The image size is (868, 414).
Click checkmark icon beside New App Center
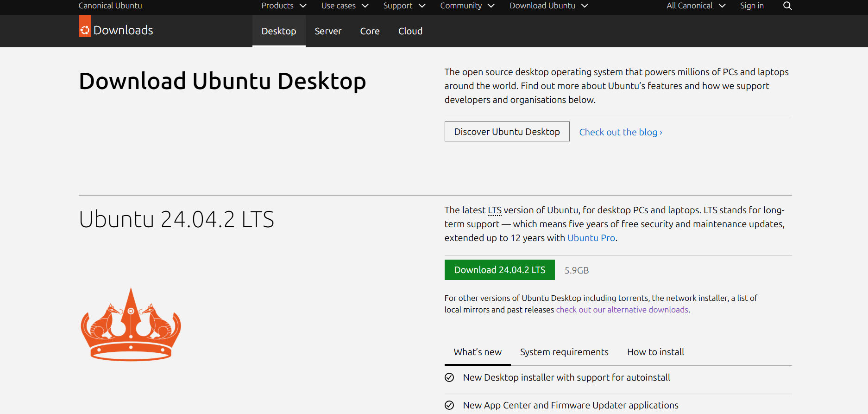(x=449, y=405)
